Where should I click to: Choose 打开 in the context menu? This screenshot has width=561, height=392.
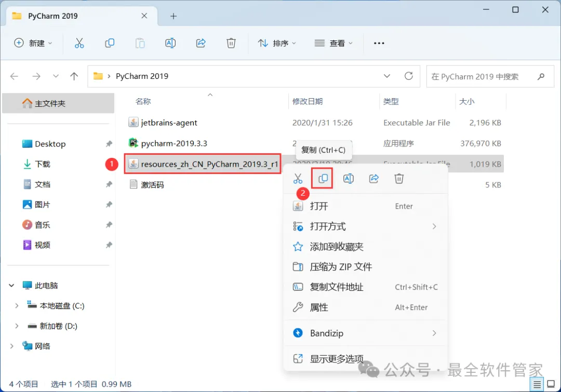pos(366,206)
